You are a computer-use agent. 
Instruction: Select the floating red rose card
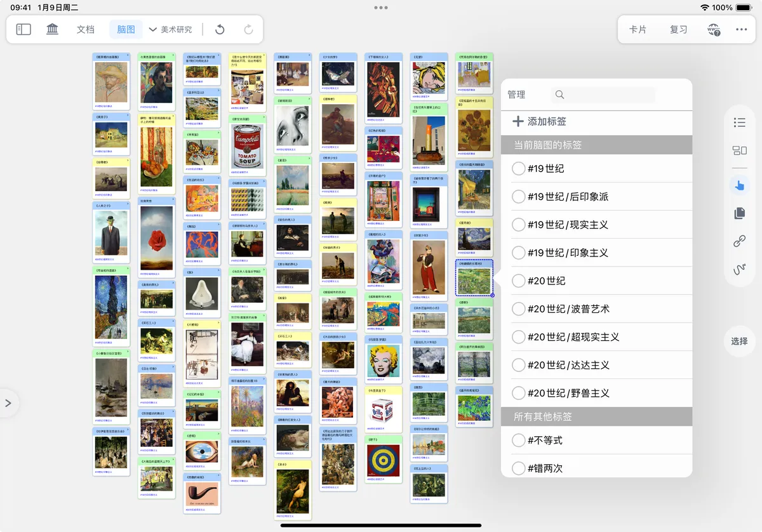pyautogui.click(x=156, y=237)
